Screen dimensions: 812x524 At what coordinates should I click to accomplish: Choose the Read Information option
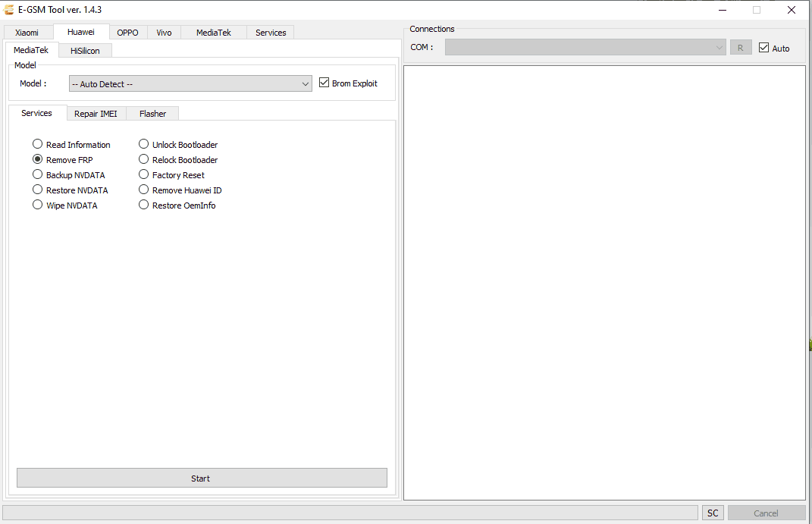pyautogui.click(x=71, y=145)
